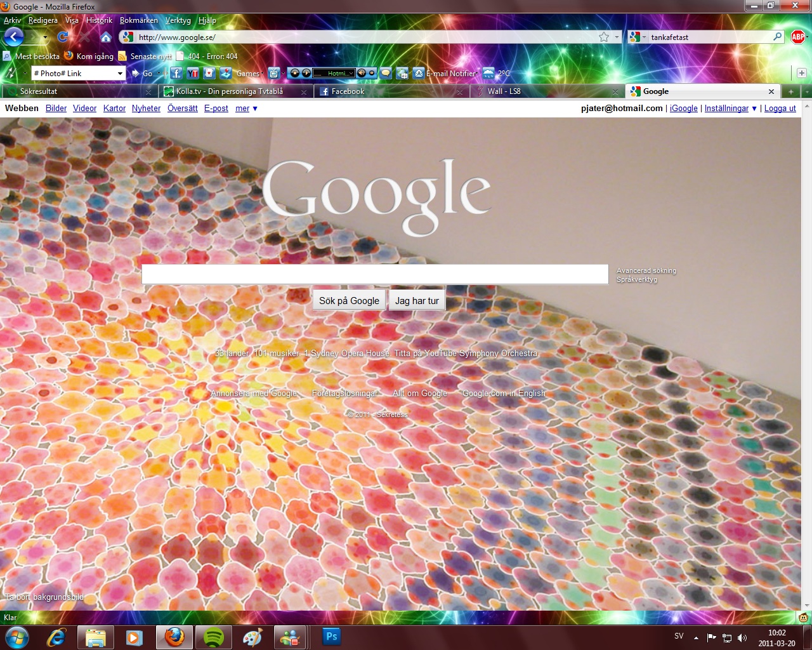Viewport: 812px width, 650px height.
Task: Click the weather icon showing 2°C
Action: (x=489, y=74)
